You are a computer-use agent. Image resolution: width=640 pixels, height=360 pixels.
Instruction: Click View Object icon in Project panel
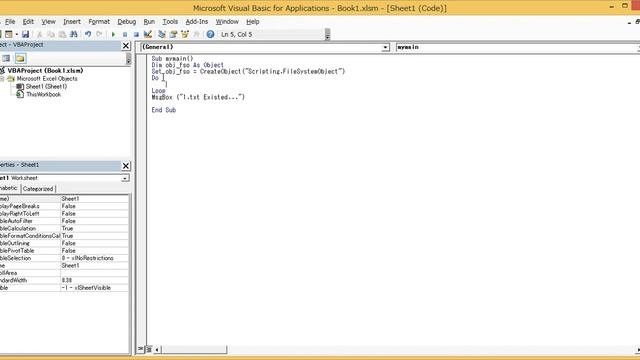coord(6,58)
